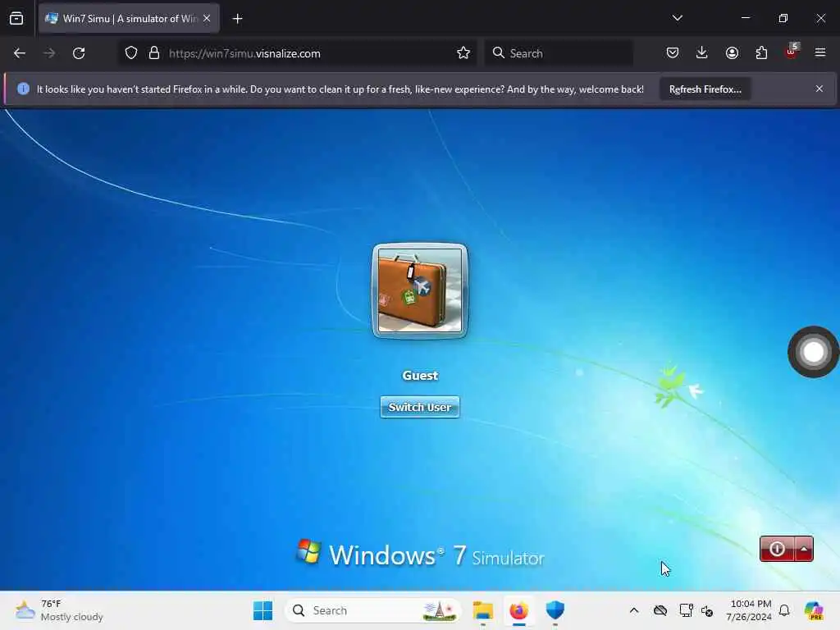
Task: Click the blue notification info icon
Action: point(23,89)
